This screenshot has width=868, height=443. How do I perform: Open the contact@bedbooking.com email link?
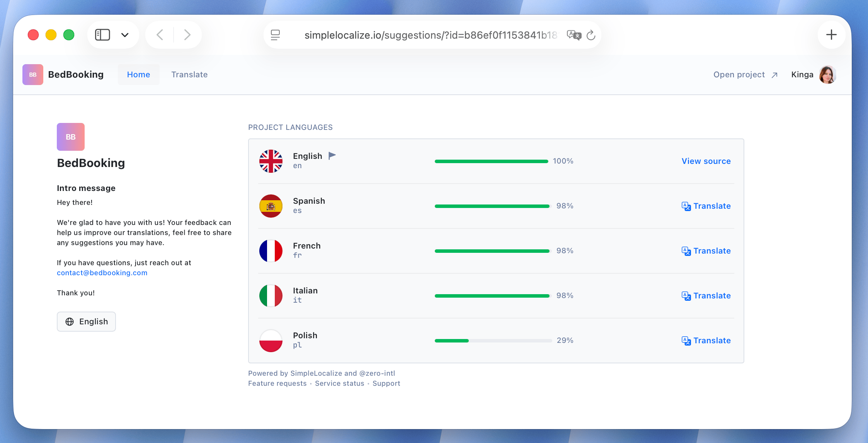point(102,273)
